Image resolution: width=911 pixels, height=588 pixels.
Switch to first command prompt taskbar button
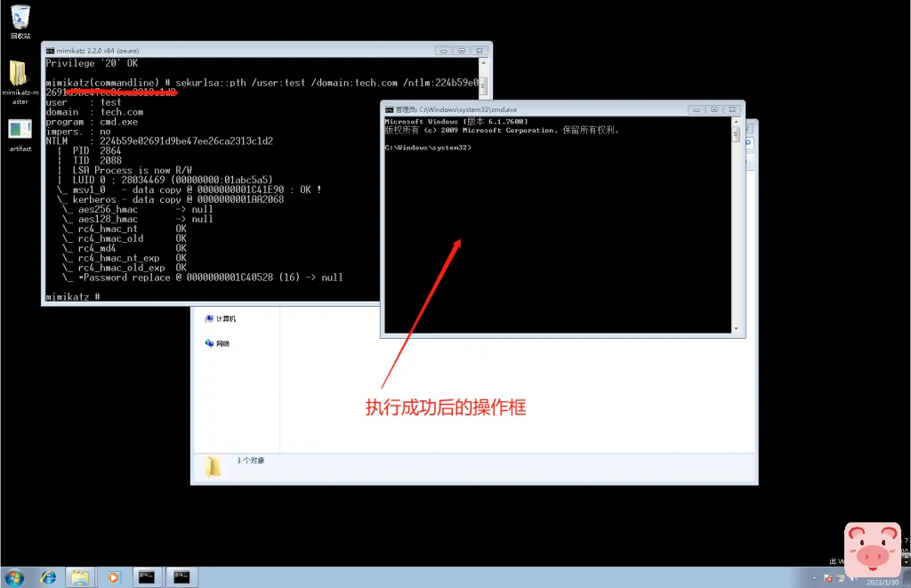pos(147,577)
